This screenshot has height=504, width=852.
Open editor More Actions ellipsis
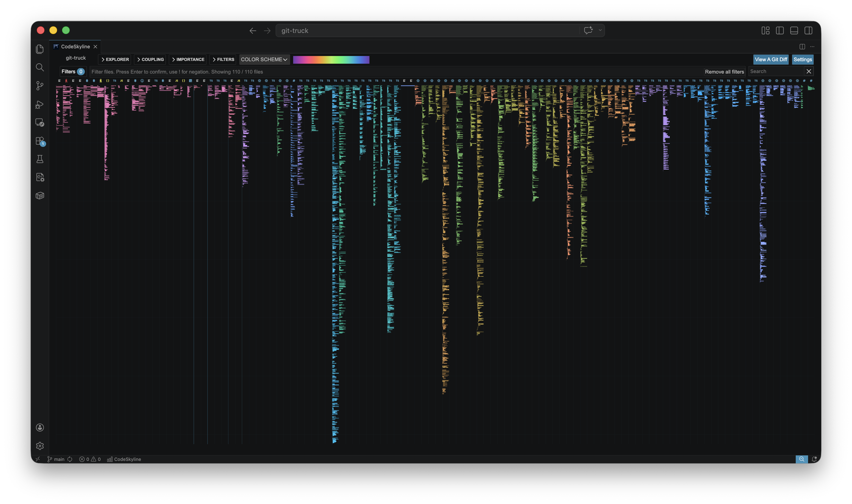tap(812, 46)
